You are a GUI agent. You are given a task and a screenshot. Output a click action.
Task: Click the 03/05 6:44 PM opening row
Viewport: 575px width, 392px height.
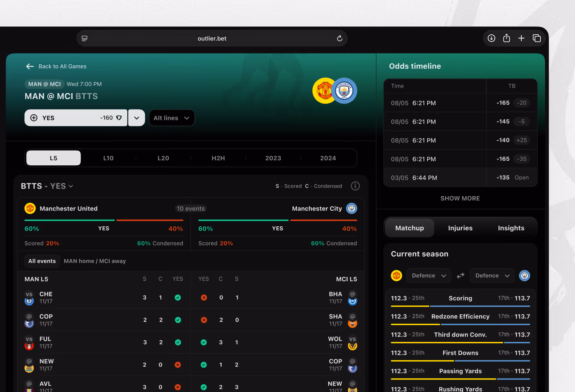click(x=460, y=178)
